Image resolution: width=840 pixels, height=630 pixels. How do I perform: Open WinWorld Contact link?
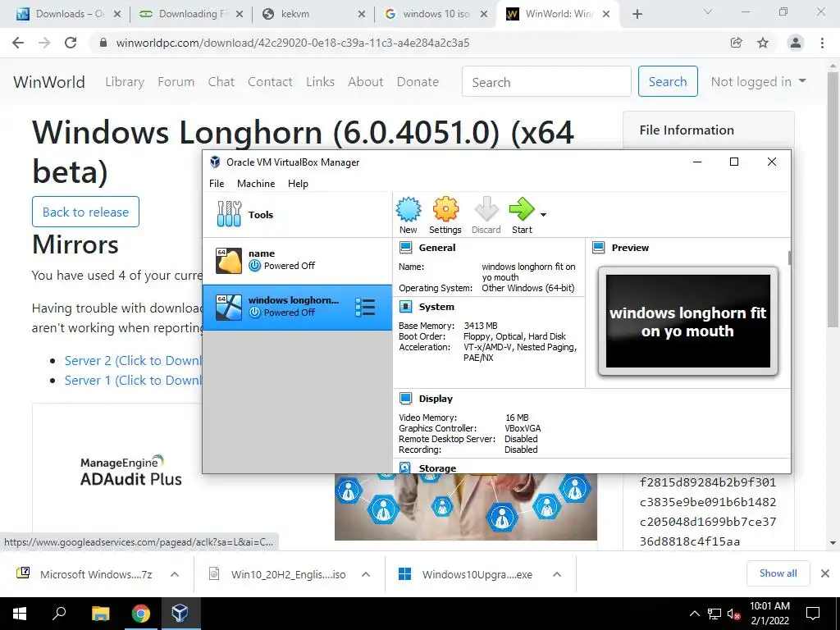[x=270, y=82]
